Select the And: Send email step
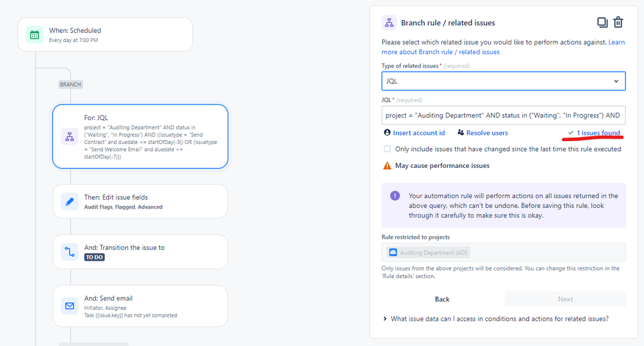 (x=140, y=306)
